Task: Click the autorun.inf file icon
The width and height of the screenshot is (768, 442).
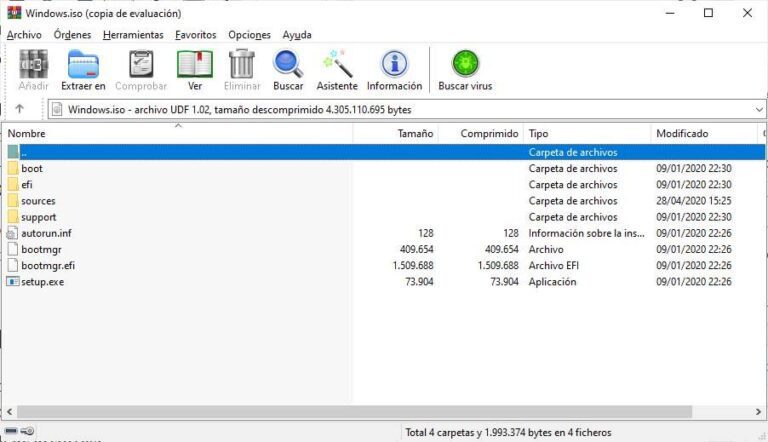Action: point(13,233)
